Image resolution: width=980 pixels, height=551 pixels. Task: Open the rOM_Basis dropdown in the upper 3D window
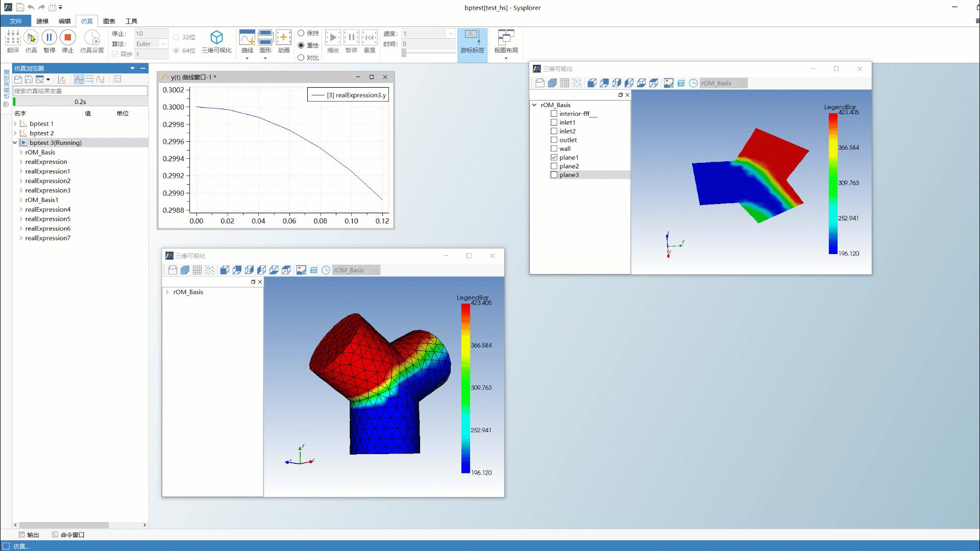coord(723,83)
